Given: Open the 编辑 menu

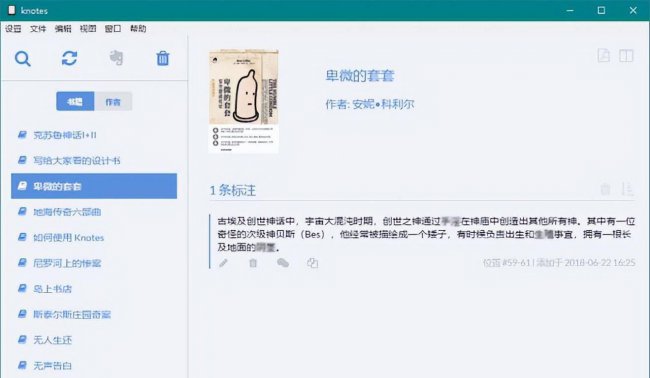Looking at the screenshot, I should tap(63, 29).
